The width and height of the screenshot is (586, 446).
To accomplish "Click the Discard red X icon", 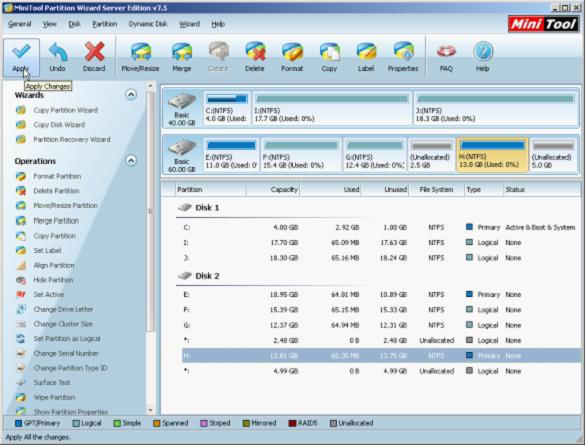I will (x=94, y=52).
